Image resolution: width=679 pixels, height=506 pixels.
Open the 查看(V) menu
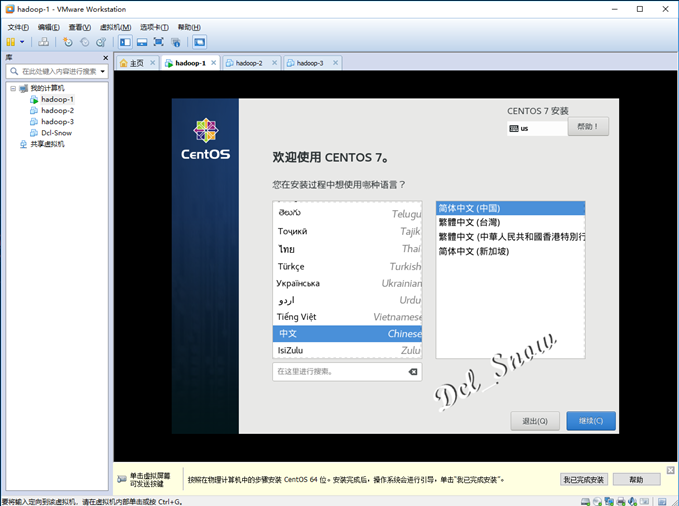(x=80, y=27)
